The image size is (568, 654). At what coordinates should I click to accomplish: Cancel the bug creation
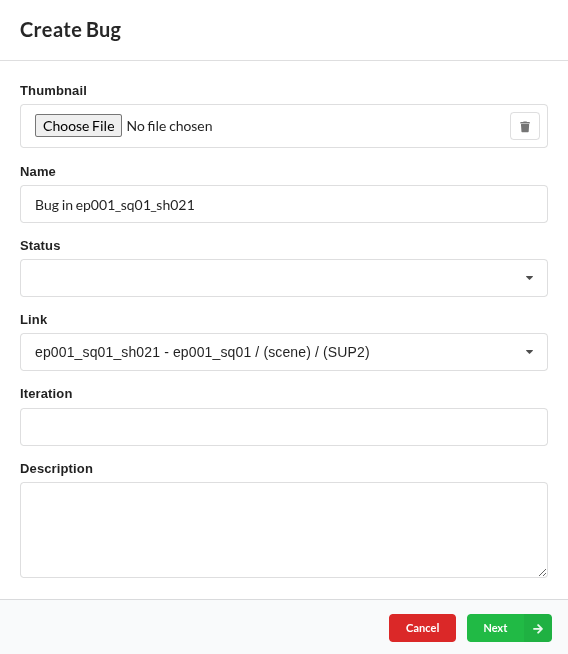422,628
